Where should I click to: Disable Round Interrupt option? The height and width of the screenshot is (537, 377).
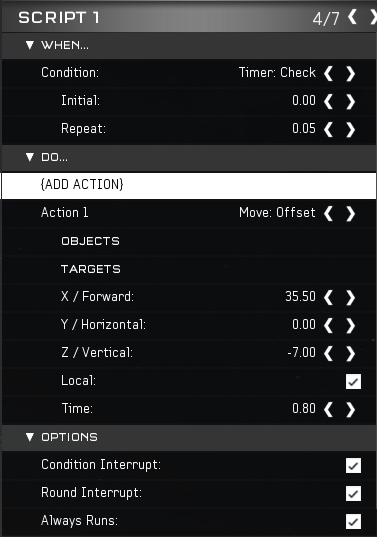click(353, 494)
